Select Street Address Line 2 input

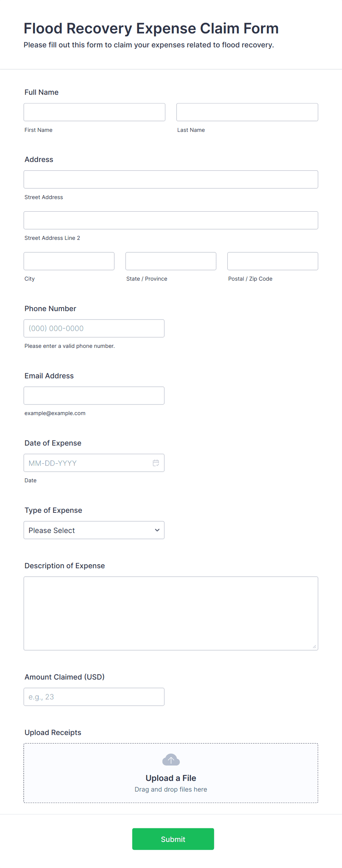point(171,220)
